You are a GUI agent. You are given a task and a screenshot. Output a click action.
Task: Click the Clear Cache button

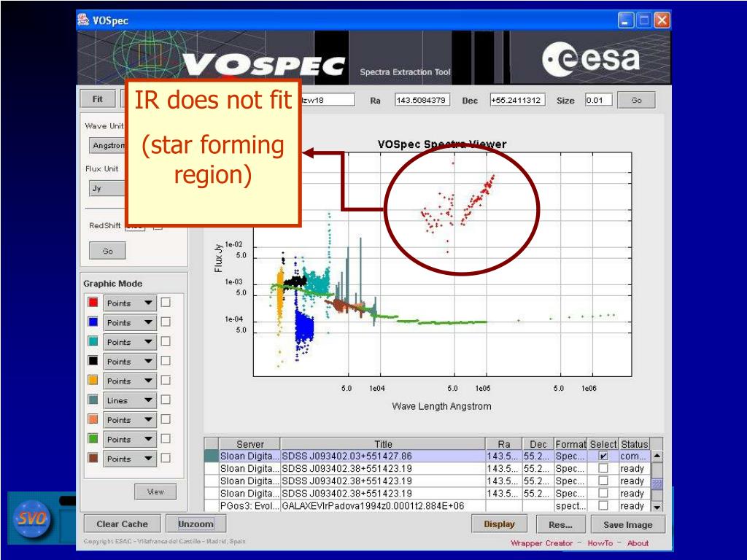coord(123,524)
